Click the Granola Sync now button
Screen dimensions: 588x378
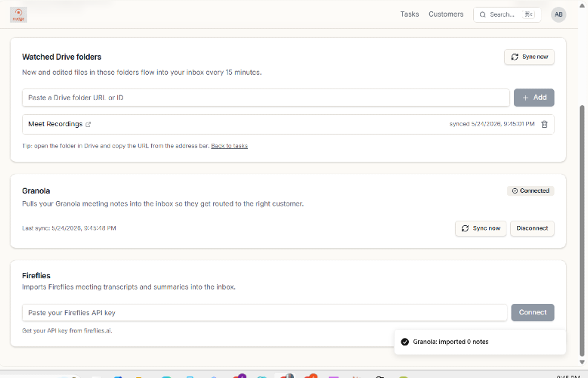pos(481,228)
